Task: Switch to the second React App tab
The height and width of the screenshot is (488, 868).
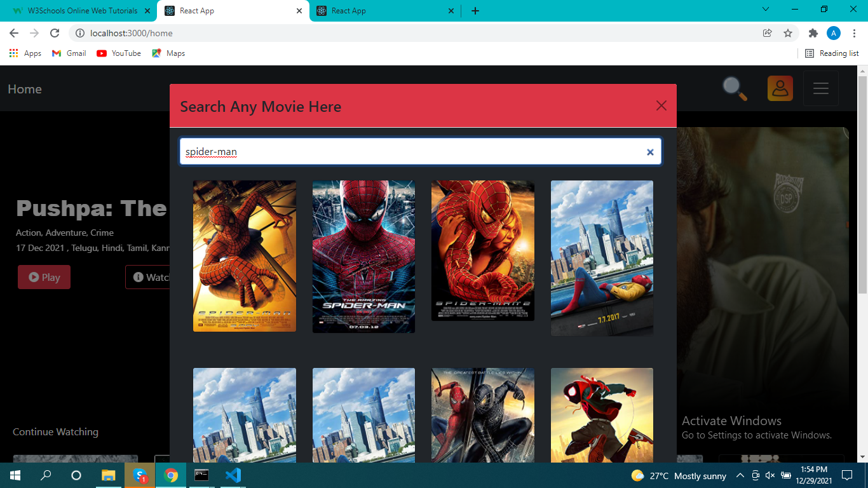Action: tap(386, 11)
